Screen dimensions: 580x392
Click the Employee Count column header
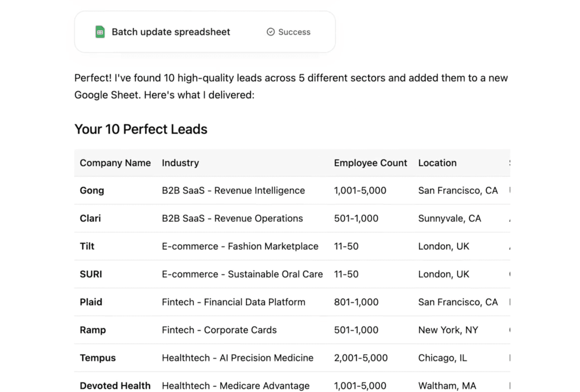point(370,163)
